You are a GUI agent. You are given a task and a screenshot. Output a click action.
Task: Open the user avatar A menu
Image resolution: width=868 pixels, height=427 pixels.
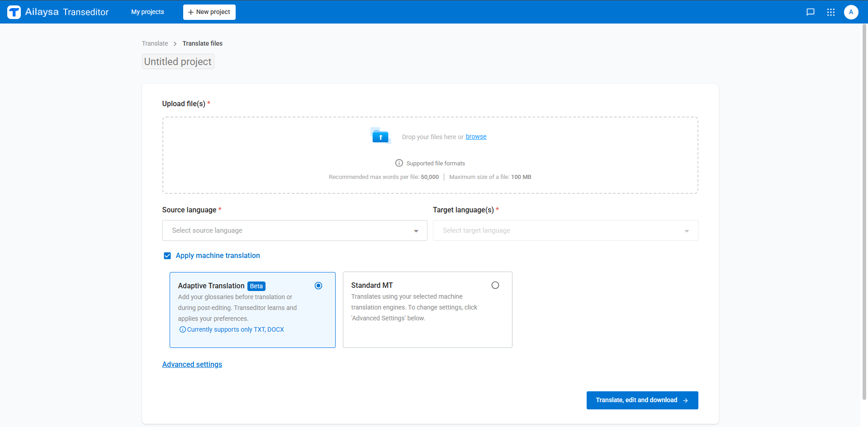[x=851, y=12]
